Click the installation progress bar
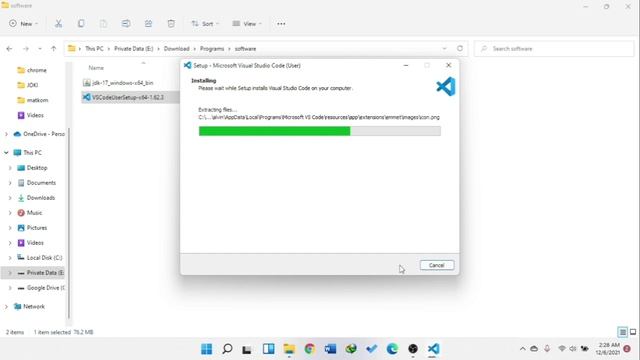 [x=320, y=131]
